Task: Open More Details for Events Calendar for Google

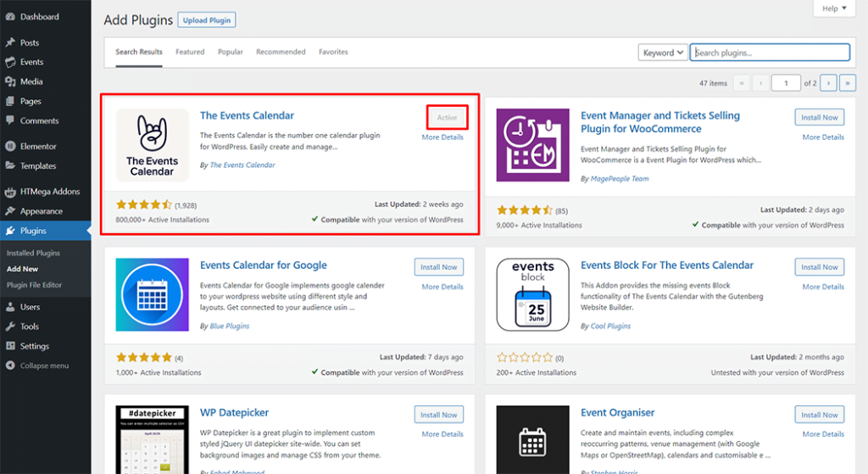Action: [442, 287]
